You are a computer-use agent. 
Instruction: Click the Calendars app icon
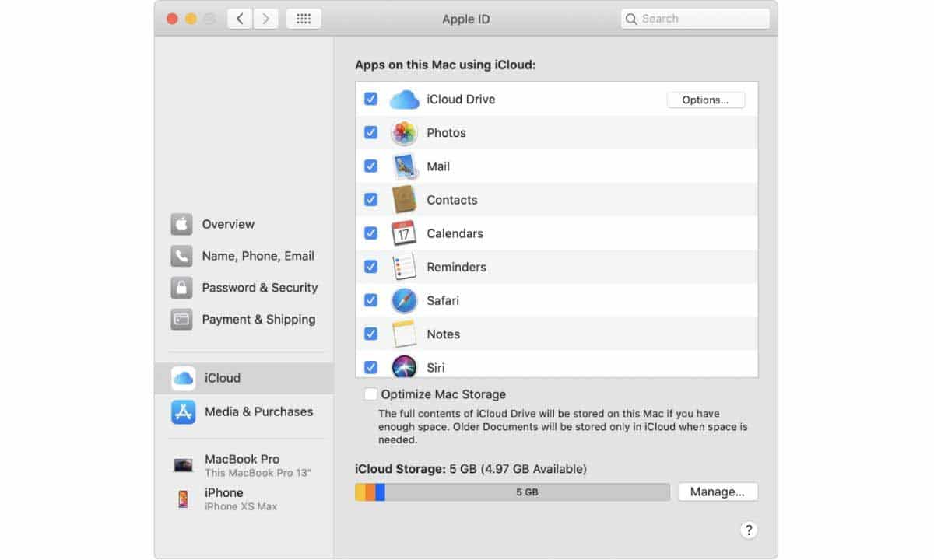click(x=404, y=233)
